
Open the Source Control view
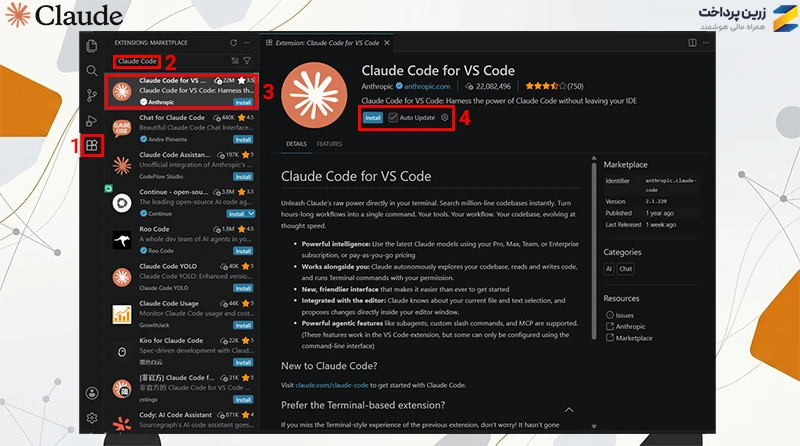coord(92,95)
